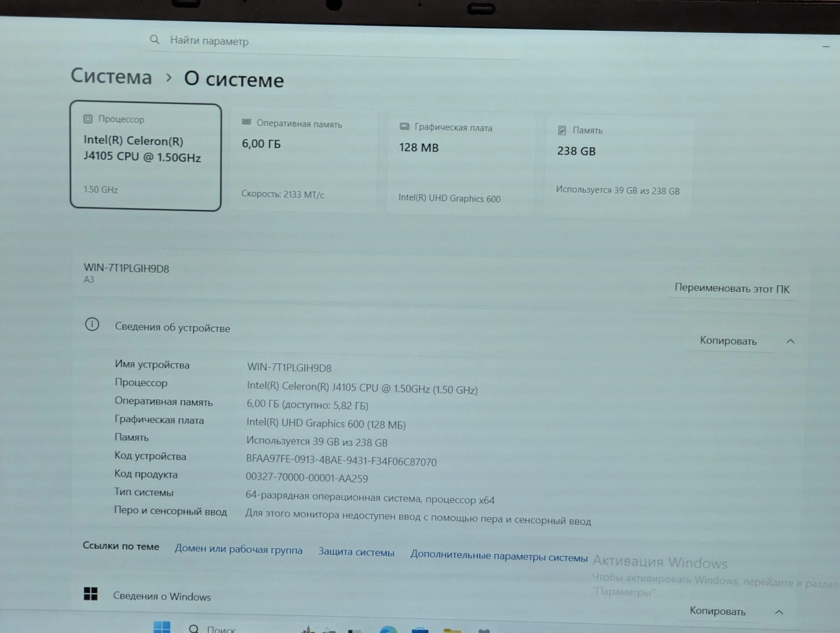
Task: Click Intel(R) UHD Graphics 600 (128 МБ) value
Action: click(326, 423)
